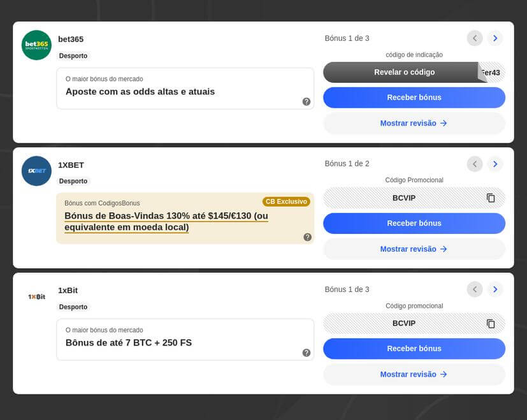Go back to previous 1xBit bonus

tap(475, 289)
